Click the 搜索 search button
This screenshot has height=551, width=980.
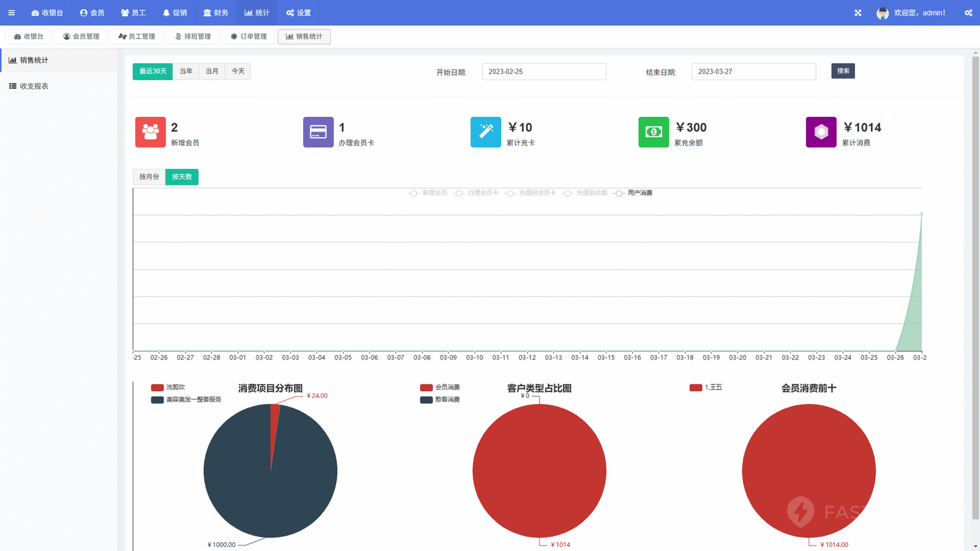pyautogui.click(x=843, y=71)
